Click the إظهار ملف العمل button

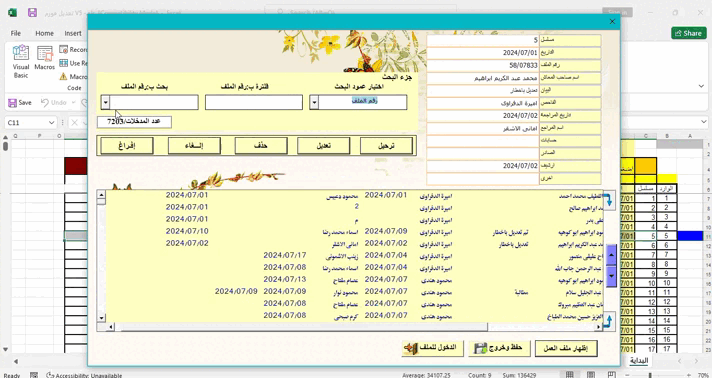[x=566, y=348]
